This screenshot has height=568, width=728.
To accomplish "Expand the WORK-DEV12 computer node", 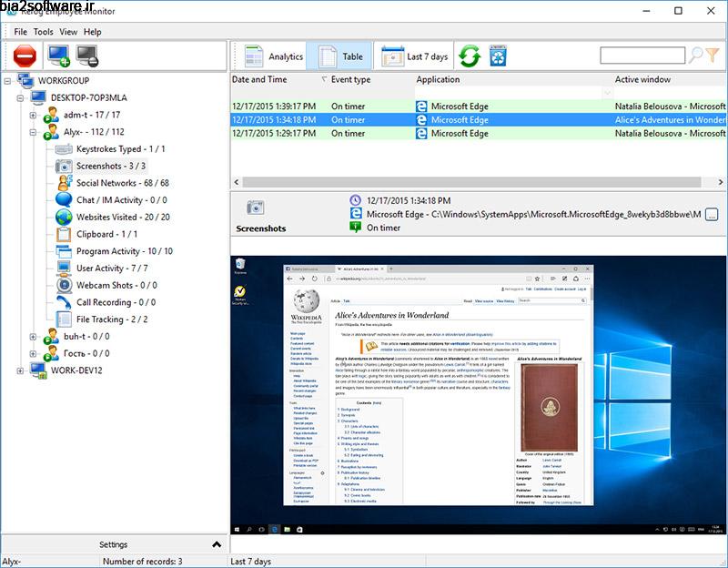I will [20, 370].
